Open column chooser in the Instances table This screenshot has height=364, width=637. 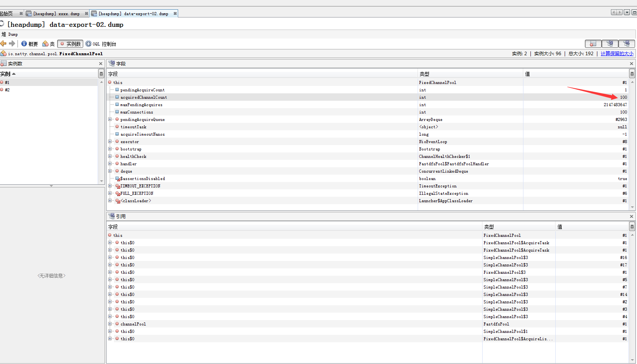(x=101, y=74)
